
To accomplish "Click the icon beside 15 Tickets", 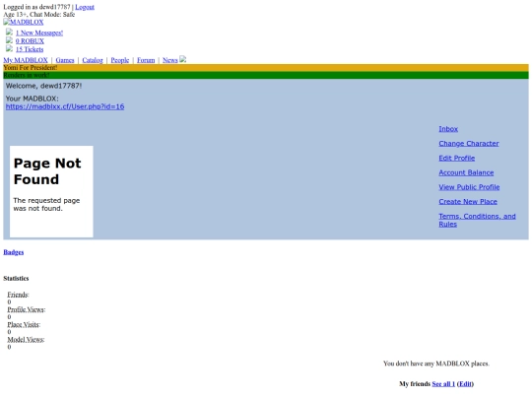I will 9,48.
